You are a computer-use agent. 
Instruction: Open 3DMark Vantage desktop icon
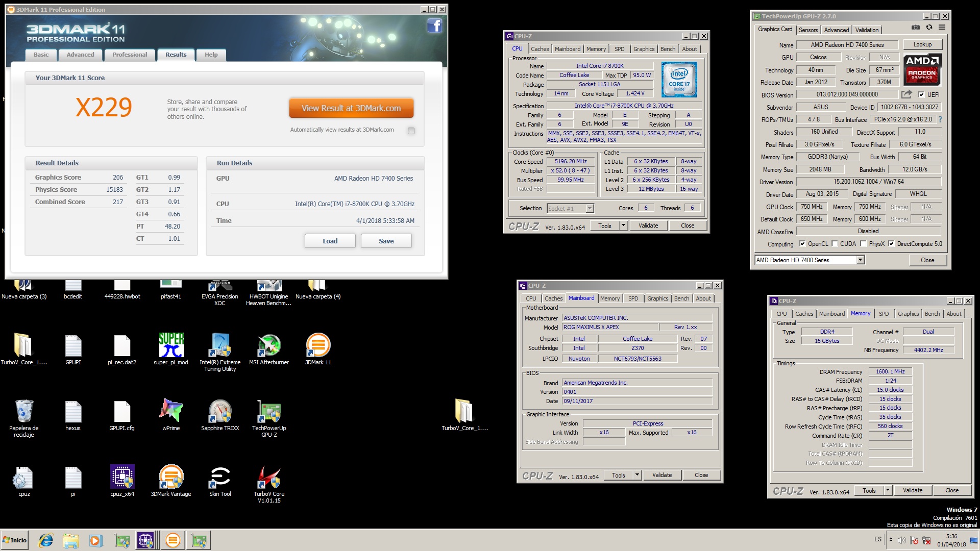(171, 481)
